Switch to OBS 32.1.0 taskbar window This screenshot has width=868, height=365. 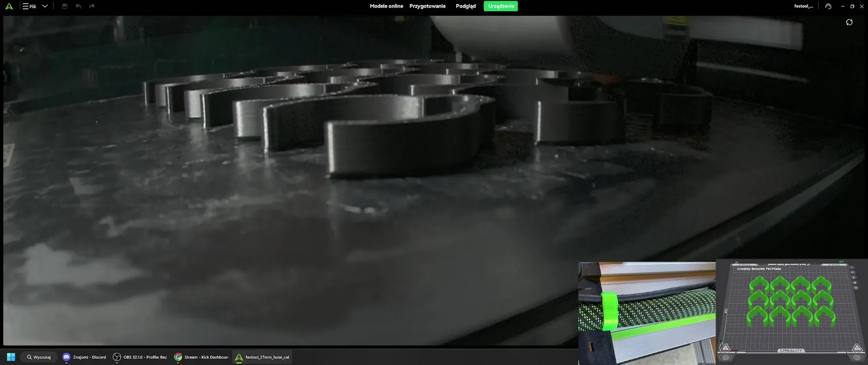[140, 357]
